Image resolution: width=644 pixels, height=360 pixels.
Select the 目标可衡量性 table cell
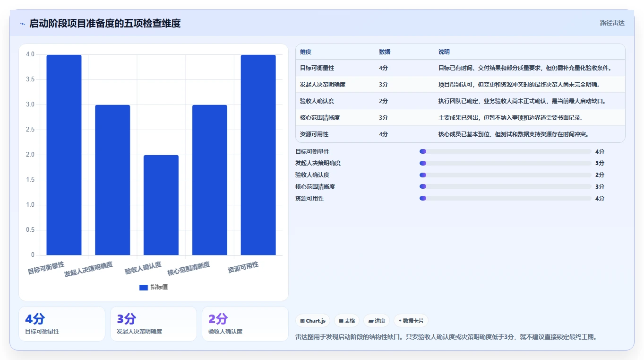[x=317, y=68]
